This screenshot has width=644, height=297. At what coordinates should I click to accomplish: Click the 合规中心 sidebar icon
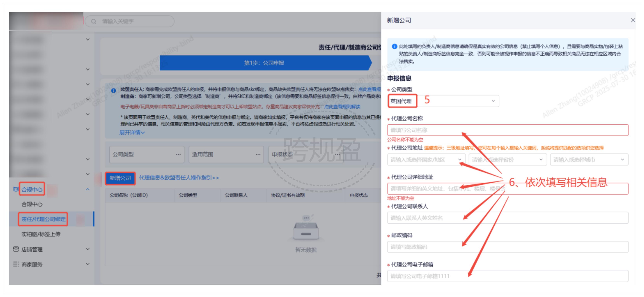(x=16, y=189)
